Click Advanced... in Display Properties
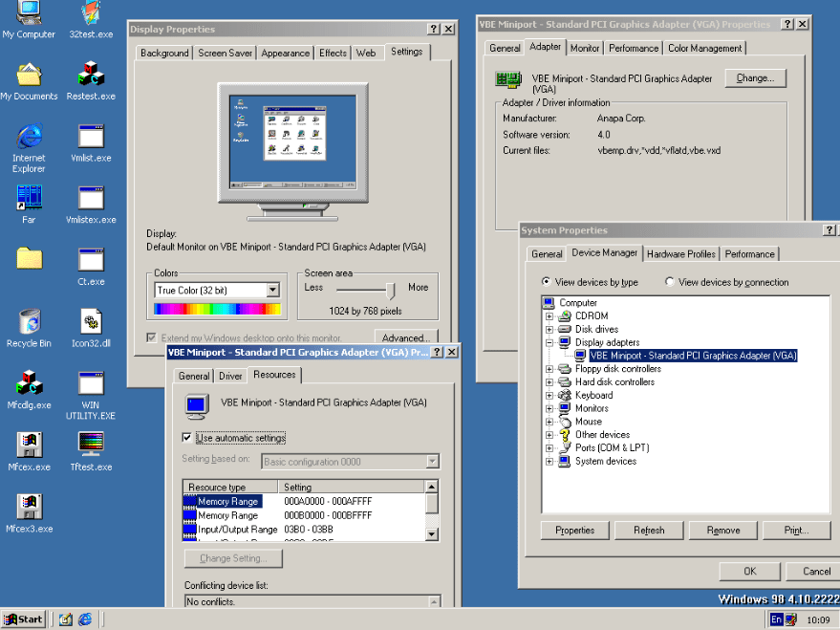Image resolution: width=840 pixels, height=630 pixels. coord(406,337)
